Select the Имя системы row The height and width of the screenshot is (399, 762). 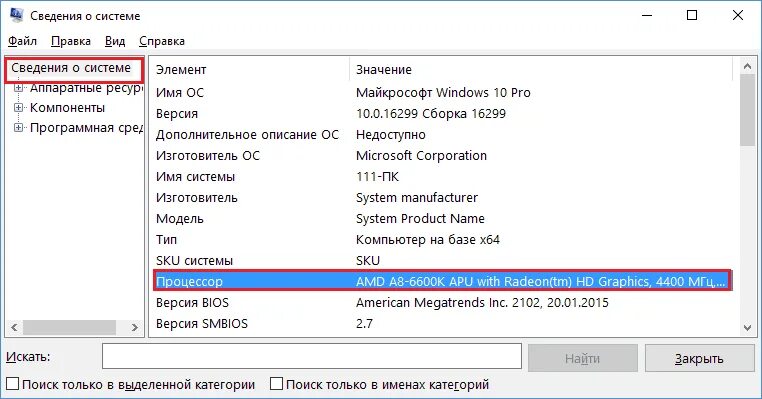coord(442,176)
